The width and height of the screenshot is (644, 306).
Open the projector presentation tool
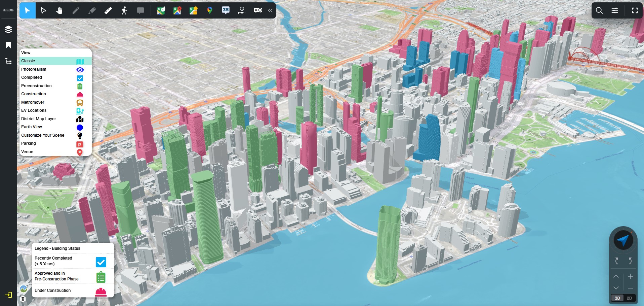coord(258,10)
